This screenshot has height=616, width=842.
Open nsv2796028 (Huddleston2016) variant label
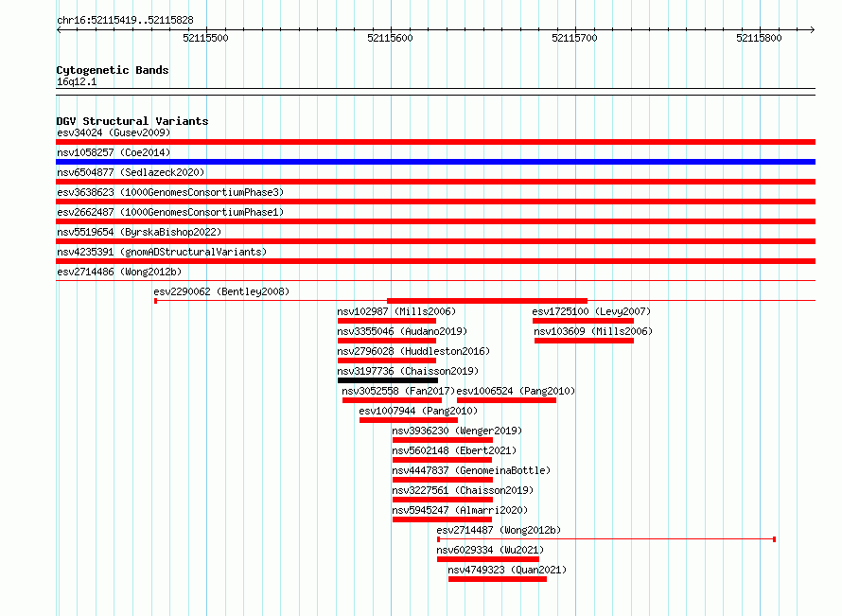click(x=413, y=351)
